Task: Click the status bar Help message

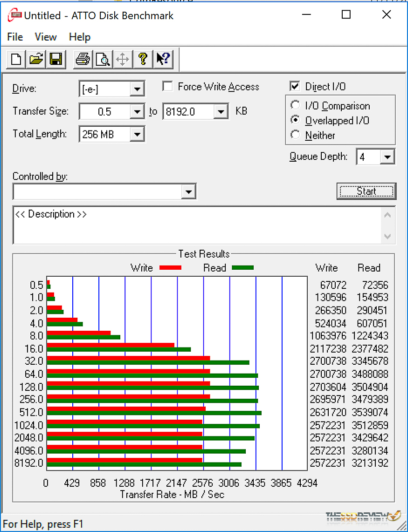Action: (42, 524)
